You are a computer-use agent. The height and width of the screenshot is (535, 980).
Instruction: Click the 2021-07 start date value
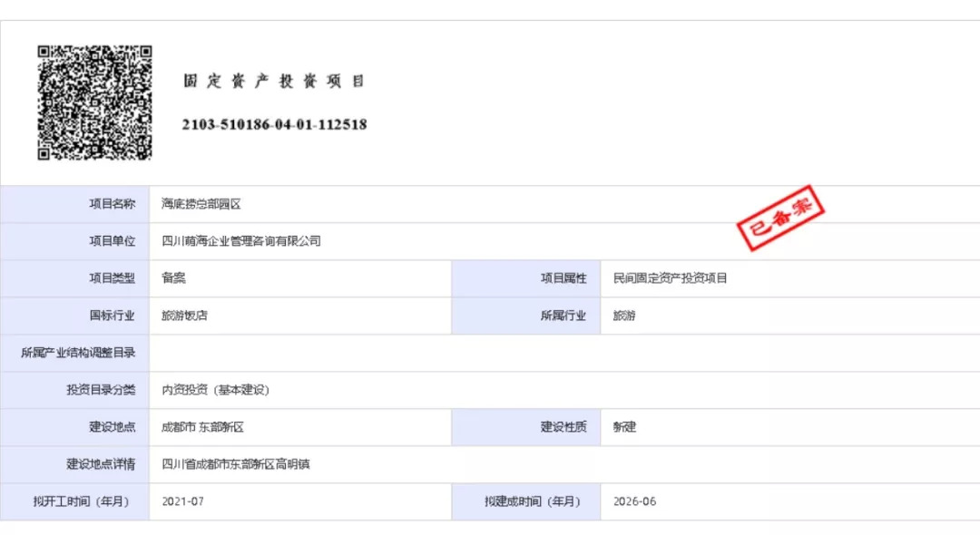point(183,501)
